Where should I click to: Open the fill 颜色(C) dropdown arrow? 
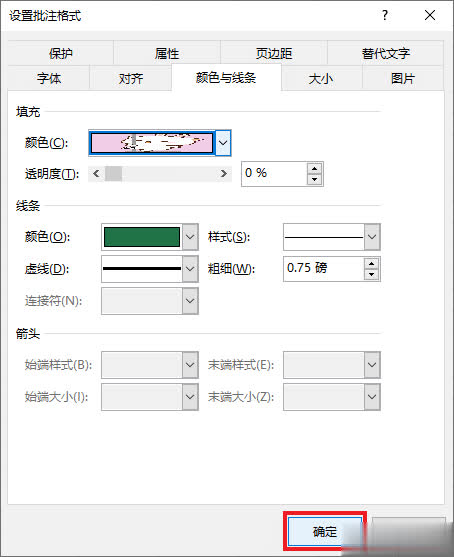pos(223,143)
